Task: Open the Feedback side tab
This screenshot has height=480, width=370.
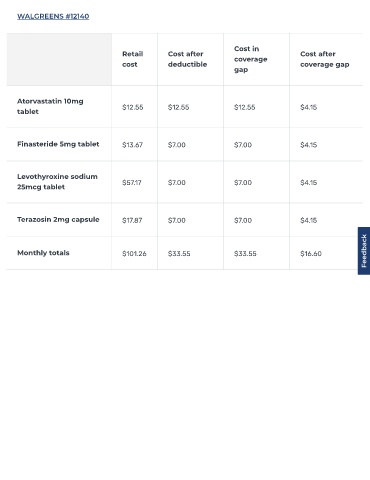Action: click(x=364, y=251)
